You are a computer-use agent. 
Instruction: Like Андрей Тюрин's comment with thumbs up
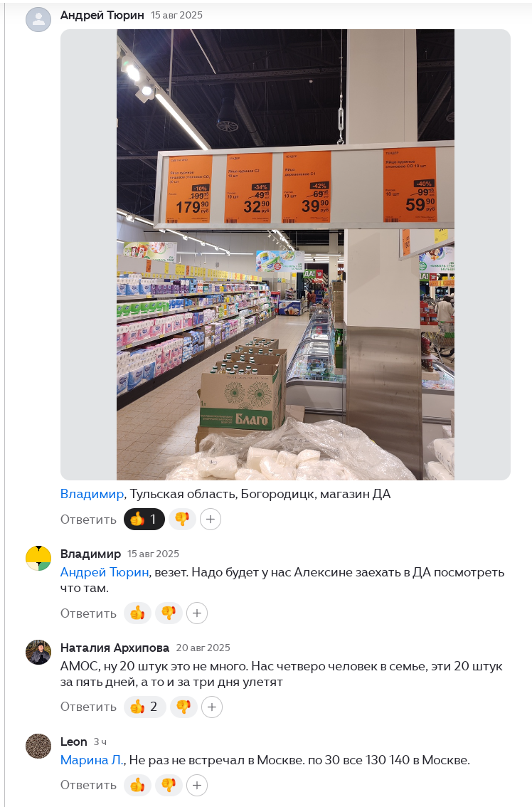pyautogui.click(x=144, y=519)
